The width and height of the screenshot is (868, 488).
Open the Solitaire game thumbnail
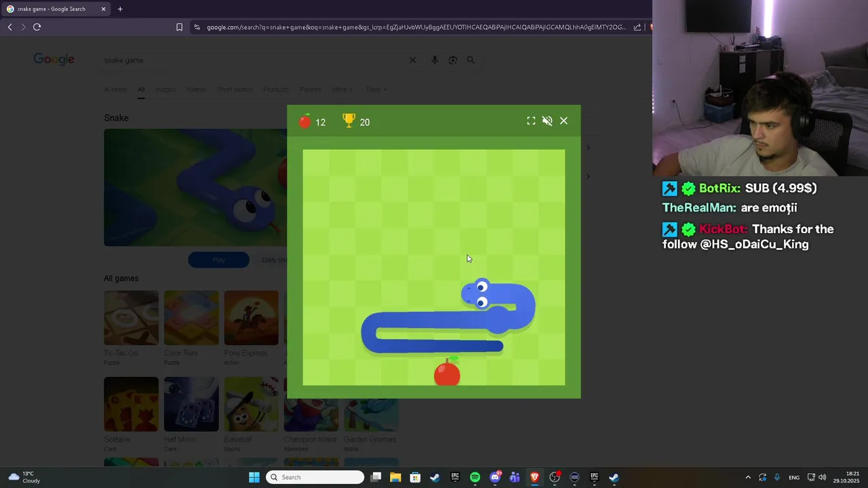131,404
